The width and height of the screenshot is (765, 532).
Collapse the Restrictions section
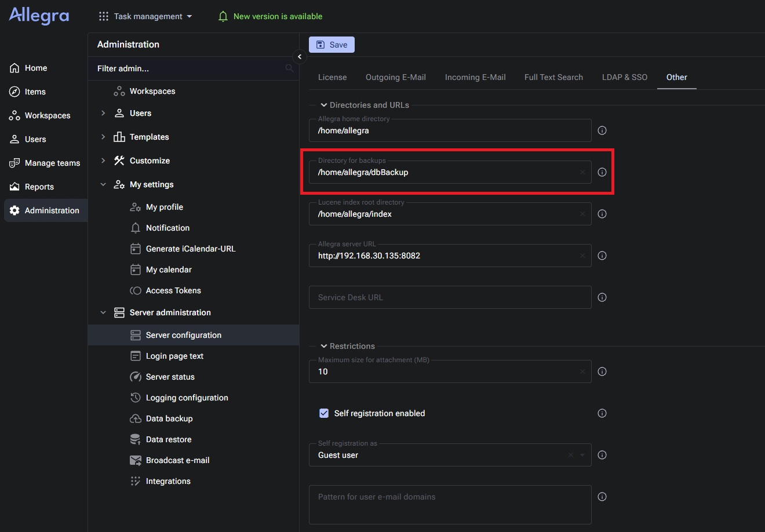[324, 346]
